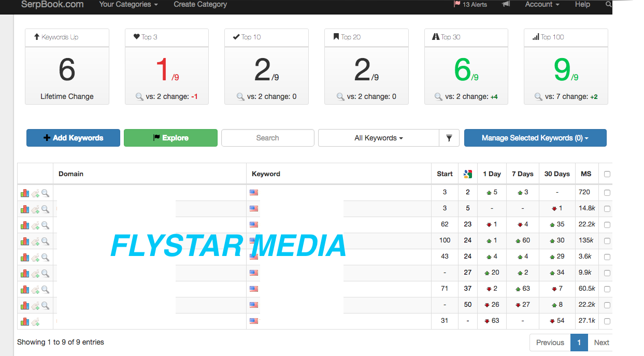Click the magnifier icon in the Start 62 row

46,225
